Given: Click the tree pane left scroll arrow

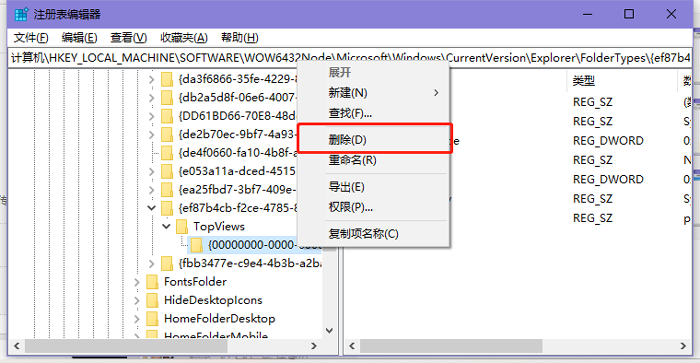Looking at the screenshot, I should 17,346.
